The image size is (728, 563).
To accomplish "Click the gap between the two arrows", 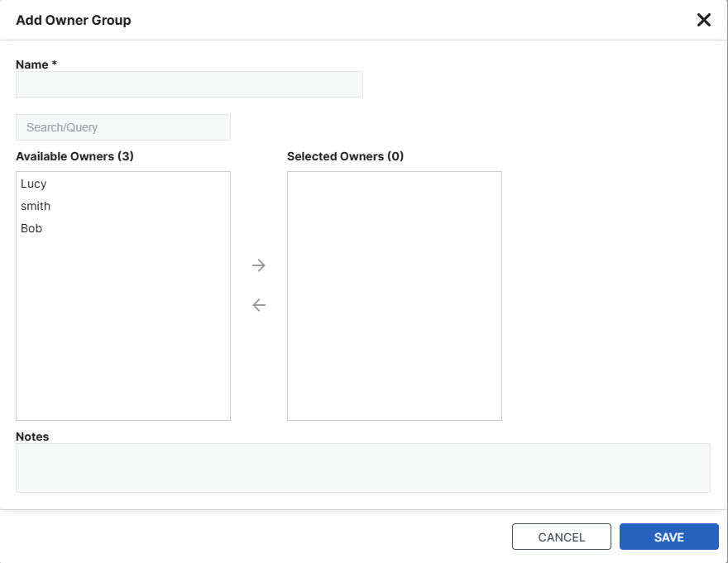I will (x=259, y=285).
